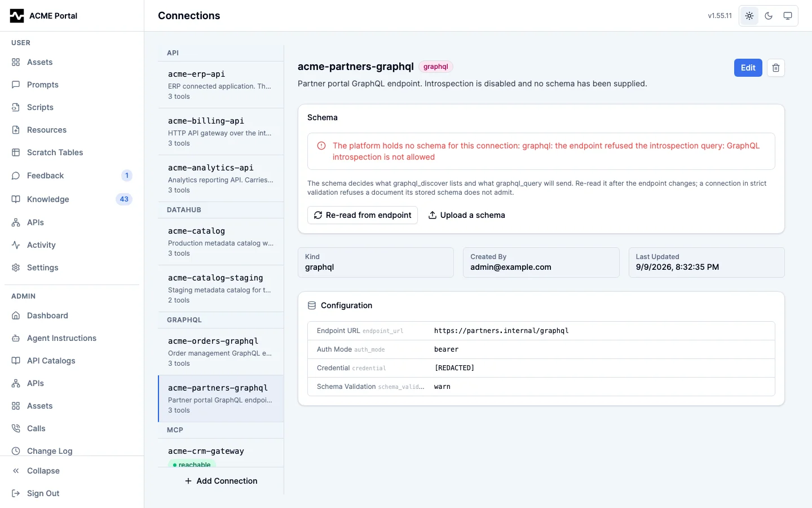This screenshot has width=812, height=508.
Task: Collapse the sidebar
Action: pyautogui.click(x=72, y=471)
